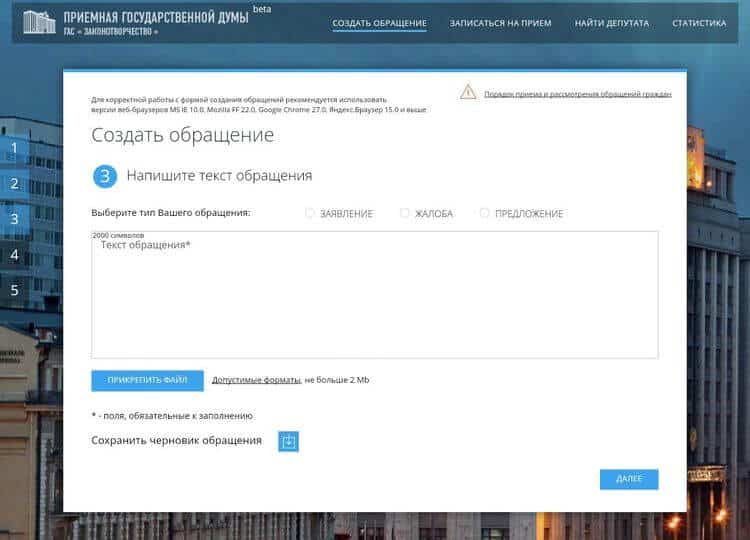Click the blue step 3 circle icon
The width and height of the screenshot is (750, 540).
click(105, 176)
